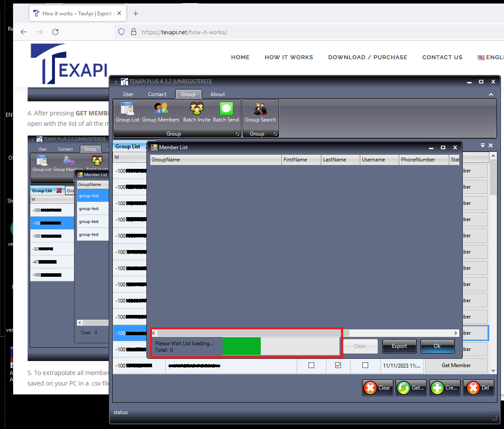Untick the checked box in last row

(338, 365)
